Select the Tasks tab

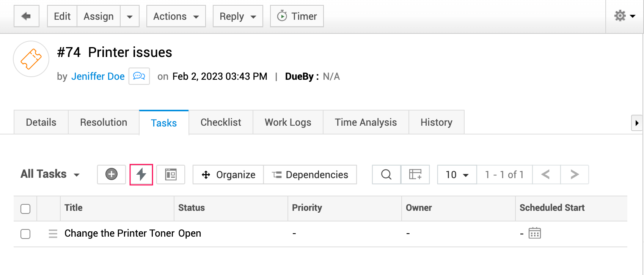click(164, 123)
